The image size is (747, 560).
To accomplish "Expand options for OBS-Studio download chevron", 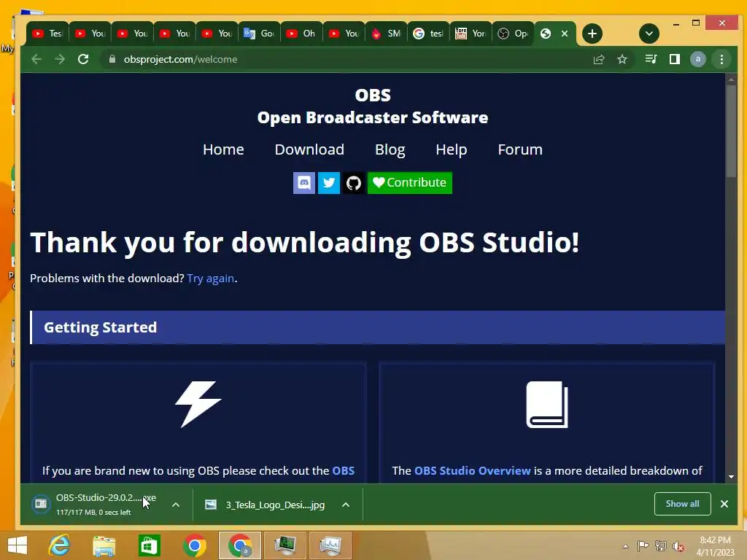I will pyautogui.click(x=176, y=505).
